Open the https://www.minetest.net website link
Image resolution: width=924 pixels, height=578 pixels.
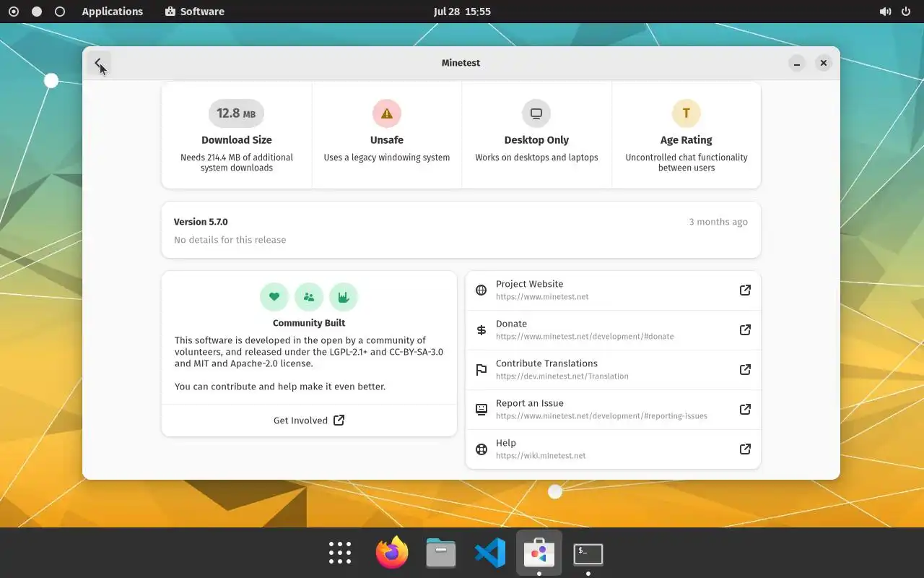click(x=613, y=290)
